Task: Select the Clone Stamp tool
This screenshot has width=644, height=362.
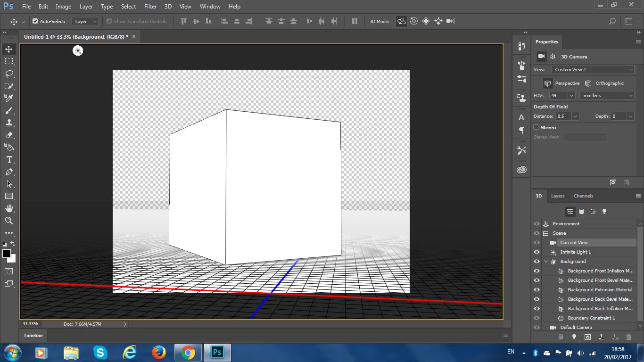Action: [x=9, y=123]
